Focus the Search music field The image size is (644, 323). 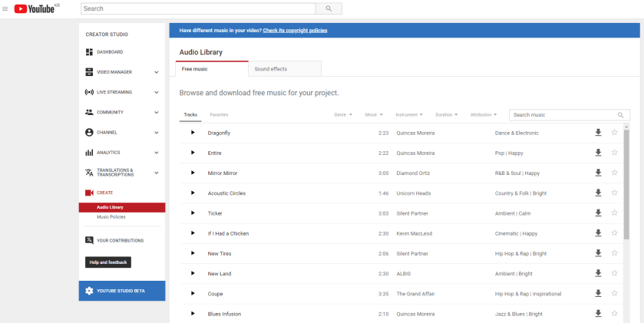click(564, 115)
